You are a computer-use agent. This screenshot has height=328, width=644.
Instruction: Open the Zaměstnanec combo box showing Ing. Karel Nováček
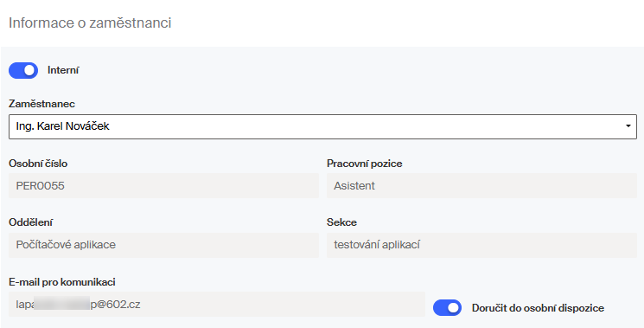[322, 126]
